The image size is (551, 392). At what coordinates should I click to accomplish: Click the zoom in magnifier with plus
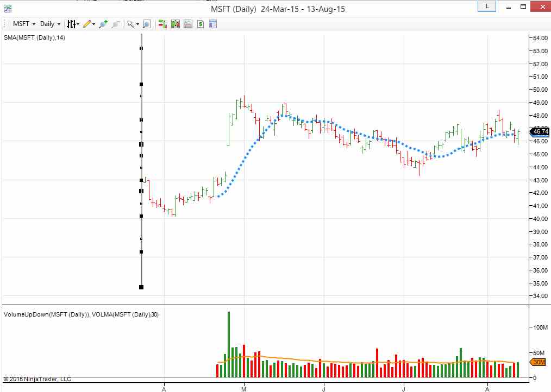(103, 24)
